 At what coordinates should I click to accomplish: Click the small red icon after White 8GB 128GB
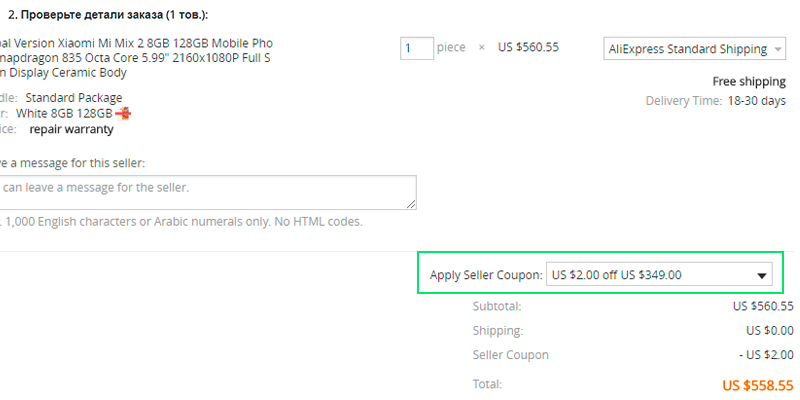pyautogui.click(x=123, y=113)
